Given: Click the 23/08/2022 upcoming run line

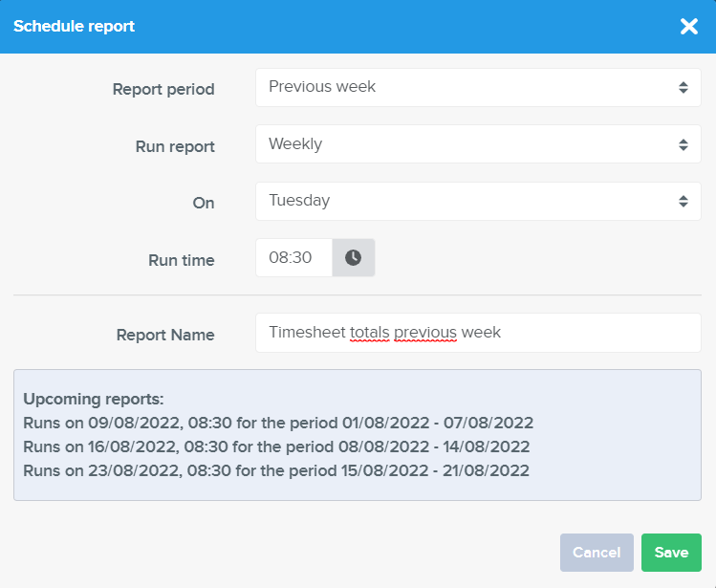Looking at the screenshot, I should tap(276, 470).
